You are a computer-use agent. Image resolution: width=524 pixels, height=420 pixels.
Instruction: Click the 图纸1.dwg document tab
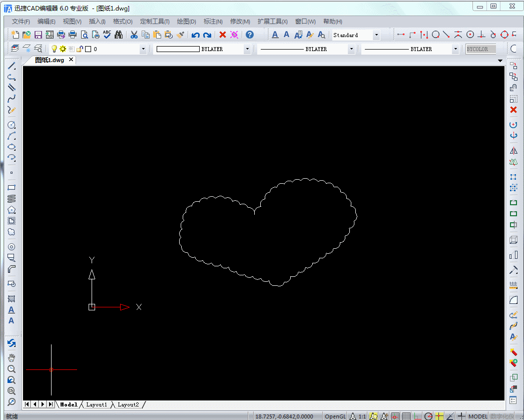point(50,60)
